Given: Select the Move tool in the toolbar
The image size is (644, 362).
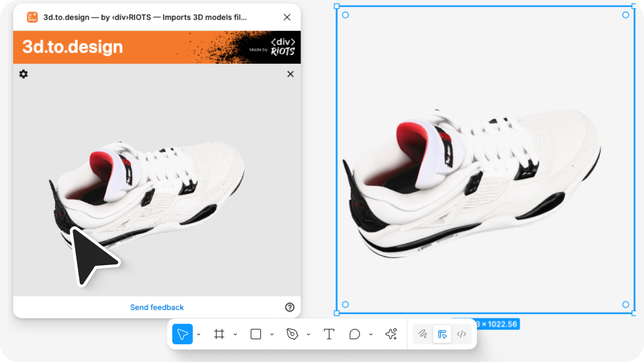Looking at the screenshot, I should (x=183, y=334).
